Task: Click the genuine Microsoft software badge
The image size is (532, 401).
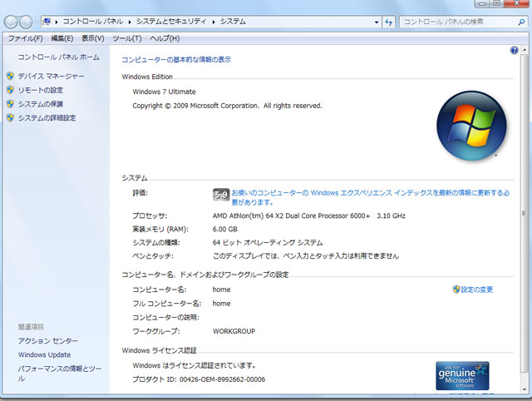Action: click(x=462, y=376)
